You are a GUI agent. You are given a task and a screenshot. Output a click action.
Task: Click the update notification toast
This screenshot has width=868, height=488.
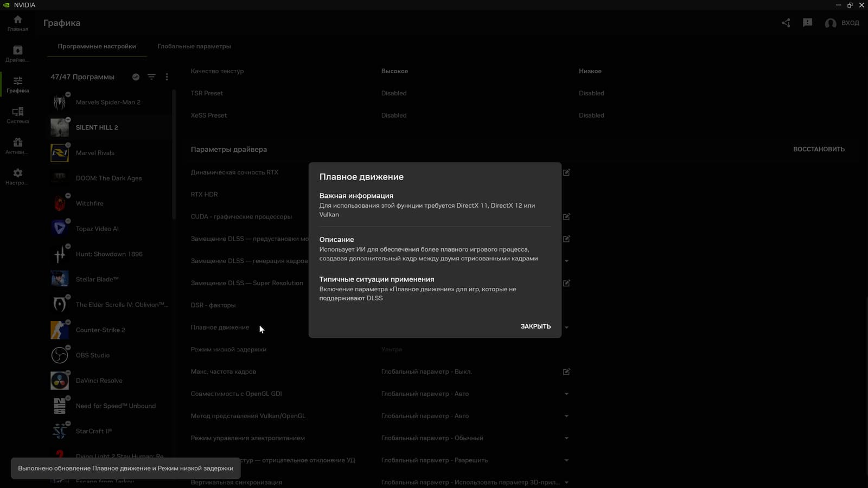[125, 468]
